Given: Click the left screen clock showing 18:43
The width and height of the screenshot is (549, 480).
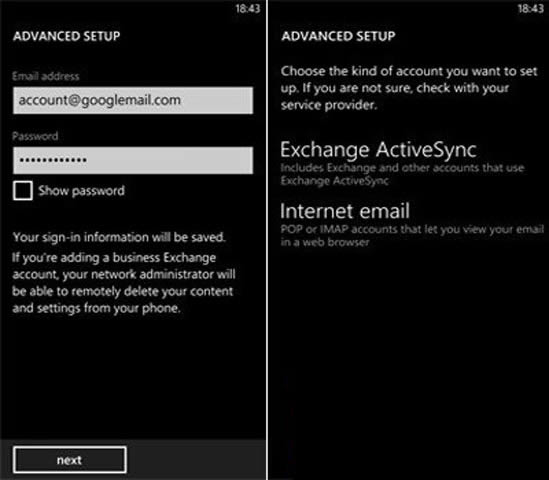Looking at the screenshot, I should (x=248, y=8).
